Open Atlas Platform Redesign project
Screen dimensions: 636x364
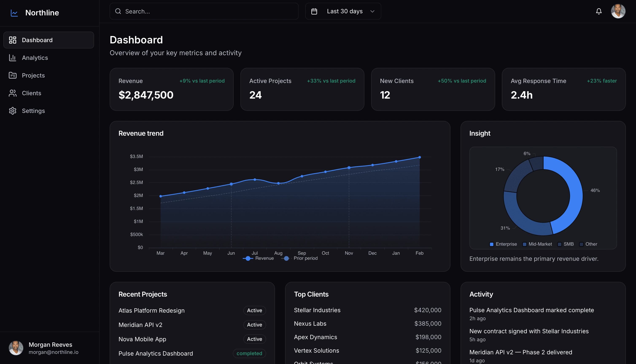[192, 310]
